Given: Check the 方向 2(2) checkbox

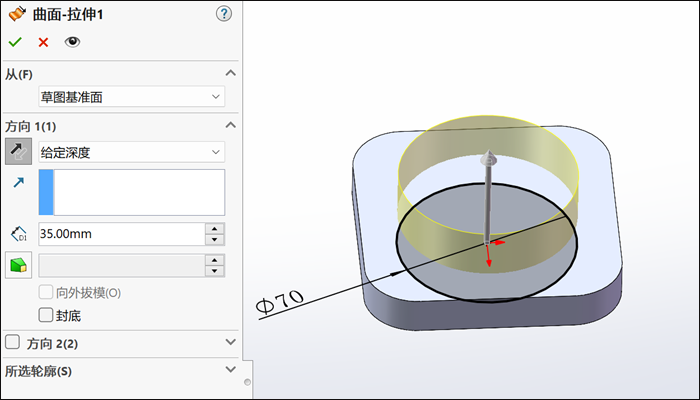Looking at the screenshot, I should (x=13, y=343).
